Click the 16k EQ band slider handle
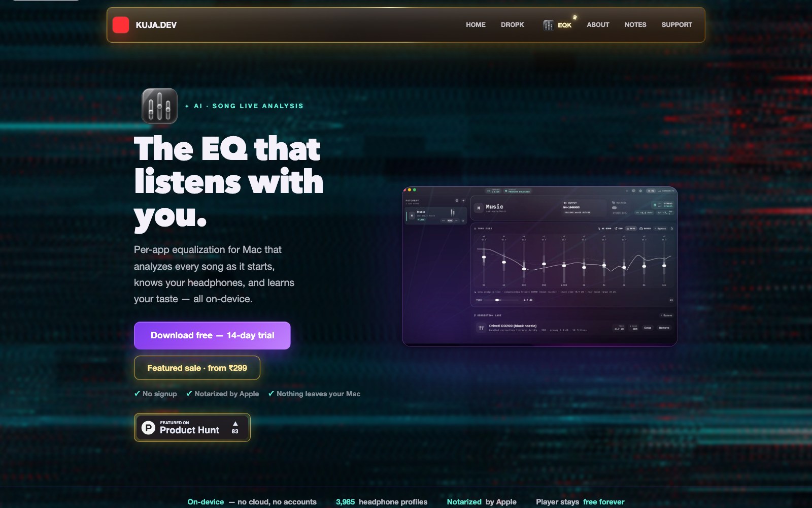This screenshot has width=812, height=508. tap(664, 265)
